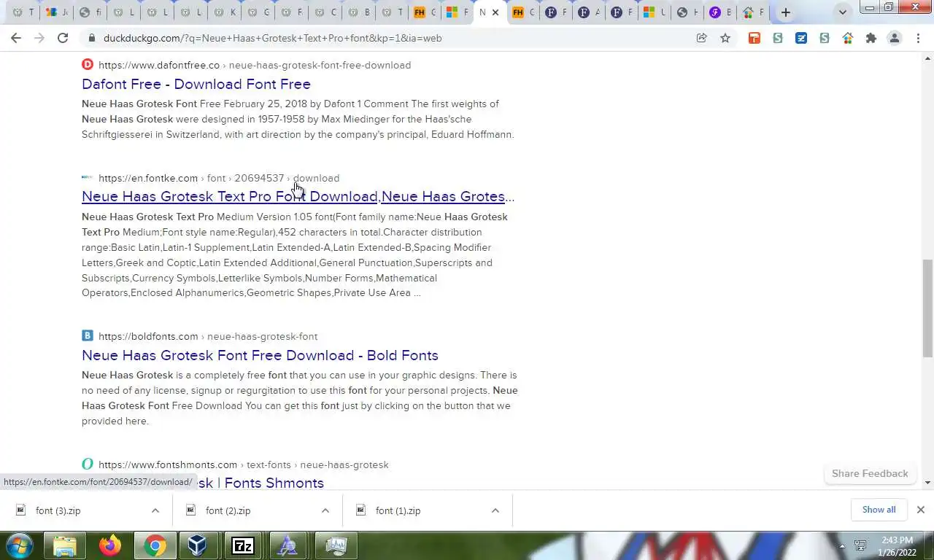Launch Firefox from the taskbar
The height and width of the screenshot is (560, 934).
110,545
